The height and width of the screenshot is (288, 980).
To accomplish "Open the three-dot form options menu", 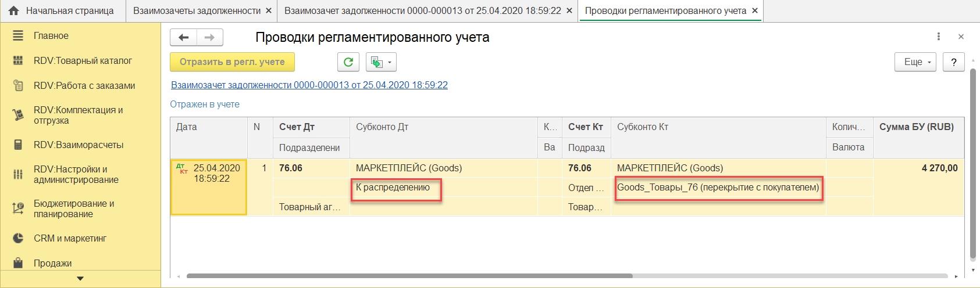I will point(938,37).
